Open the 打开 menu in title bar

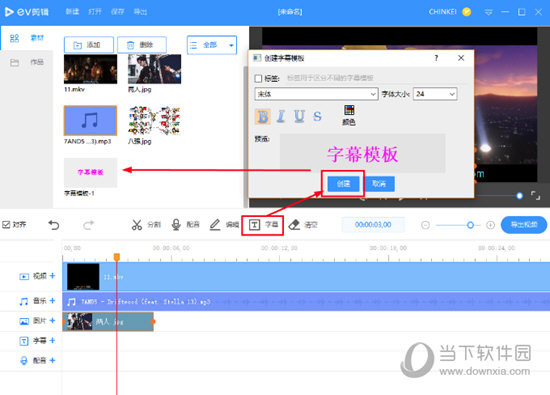click(x=95, y=12)
